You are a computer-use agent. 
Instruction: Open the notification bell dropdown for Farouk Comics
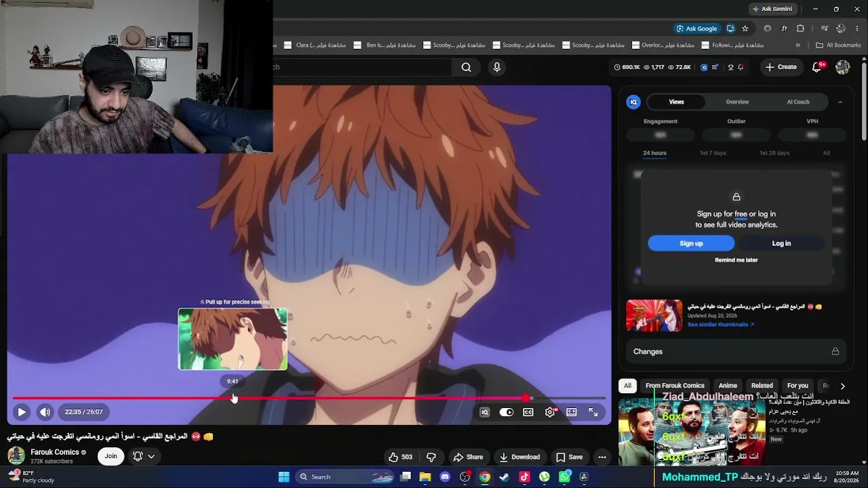144,456
